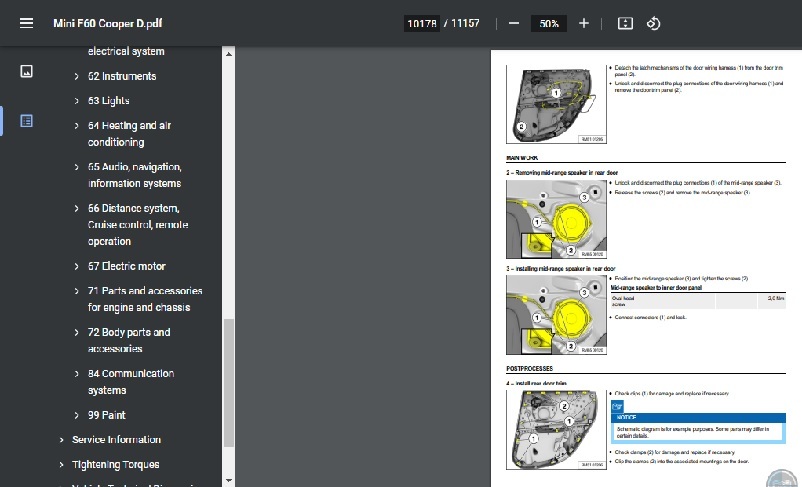Click the outline scrollbar down arrow
Screen dimensions: 802x487
tap(229, 480)
